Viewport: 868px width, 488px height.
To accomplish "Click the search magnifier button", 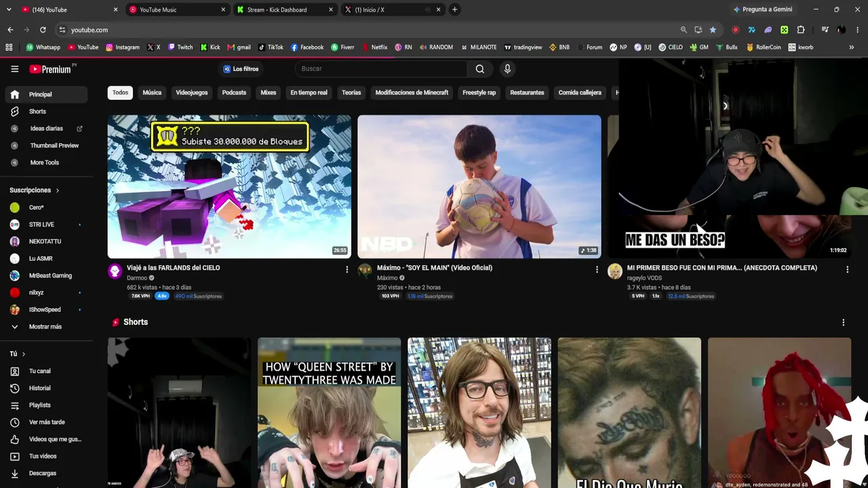I will pyautogui.click(x=479, y=68).
